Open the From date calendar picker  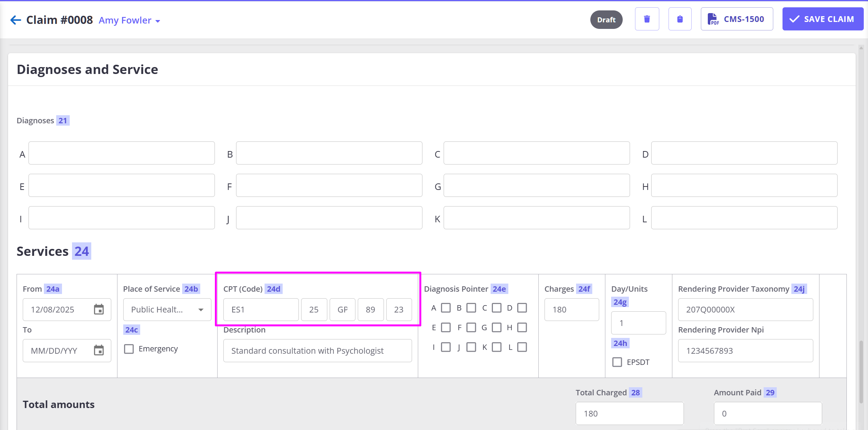tap(99, 309)
